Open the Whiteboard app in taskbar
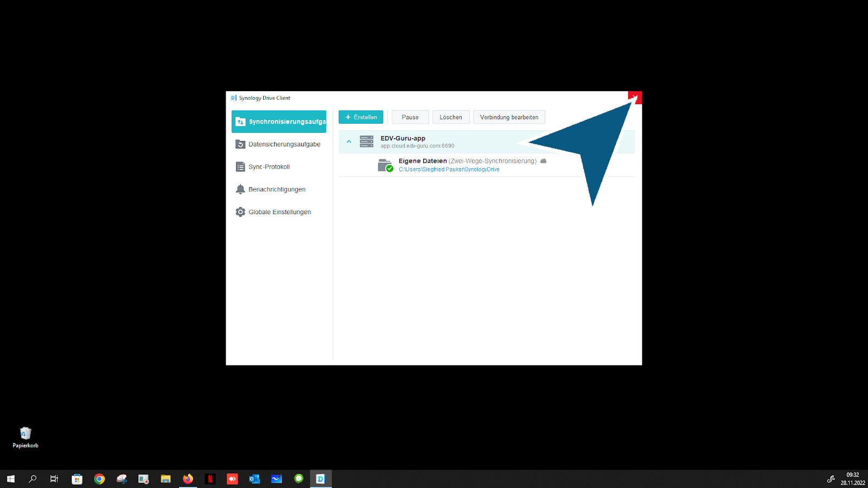Screen dimensions: 868x488 click(x=277, y=479)
